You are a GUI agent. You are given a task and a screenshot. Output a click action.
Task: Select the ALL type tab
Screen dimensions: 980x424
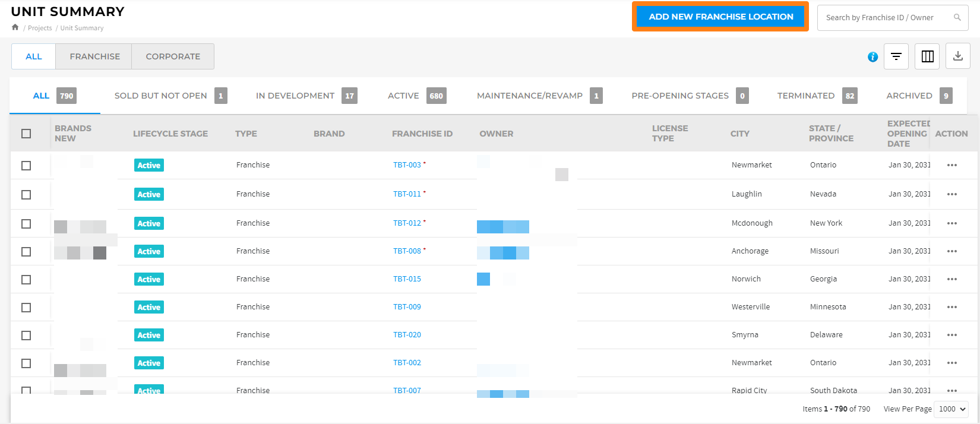[34, 56]
